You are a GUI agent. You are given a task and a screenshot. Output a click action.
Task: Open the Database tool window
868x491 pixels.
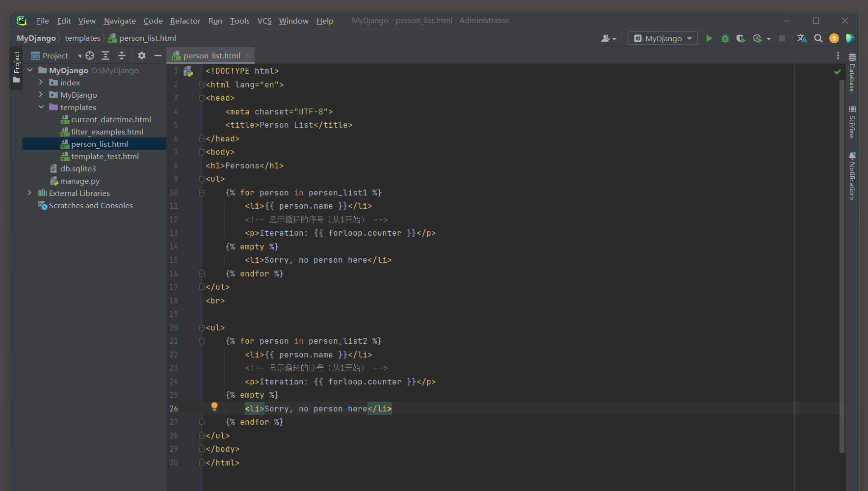[852, 72]
